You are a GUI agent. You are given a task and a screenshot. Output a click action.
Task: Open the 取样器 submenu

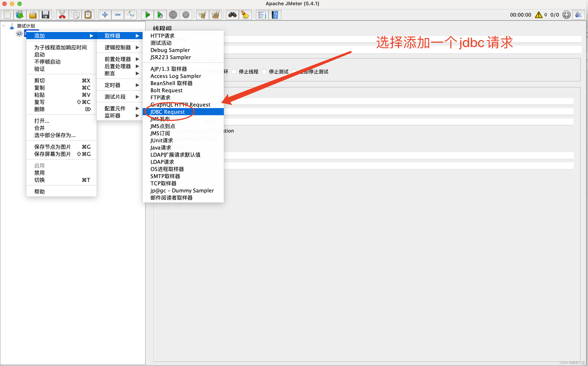120,36
